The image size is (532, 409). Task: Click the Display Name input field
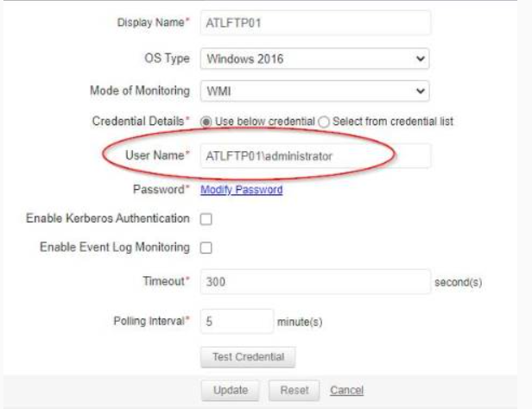[314, 21]
